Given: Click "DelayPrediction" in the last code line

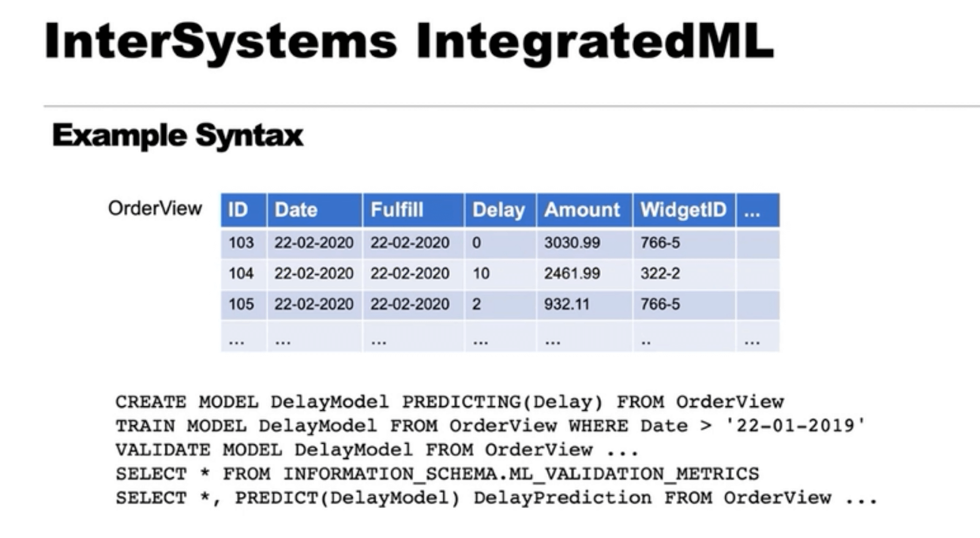Looking at the screenshot, I should [x=562, y=498].
